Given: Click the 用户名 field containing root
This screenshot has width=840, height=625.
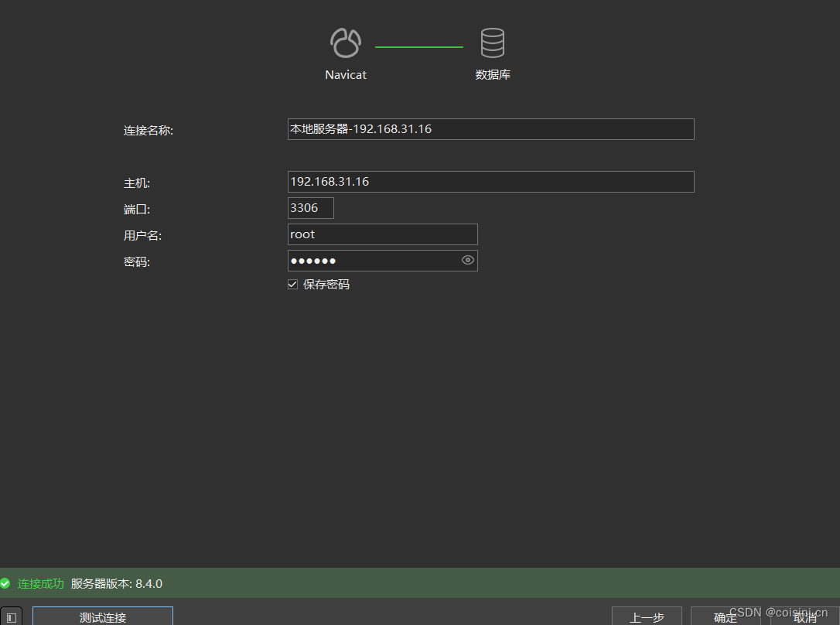Looking at the screenshot, I should 383,234.
